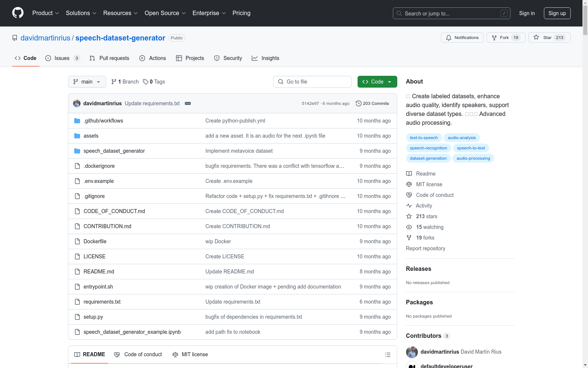Click the forks icon next to 19 forks
The image size is (588, 368).
pyautogui.click(x=409, y=238)
